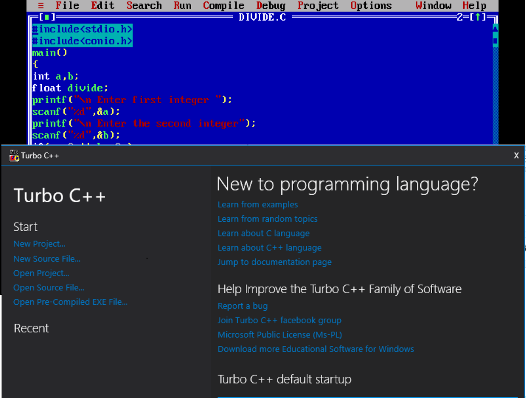This screenshot has height=398, width=532.
Task: Open the system menu via the ≡ icon
Action: tap(41, 5)
